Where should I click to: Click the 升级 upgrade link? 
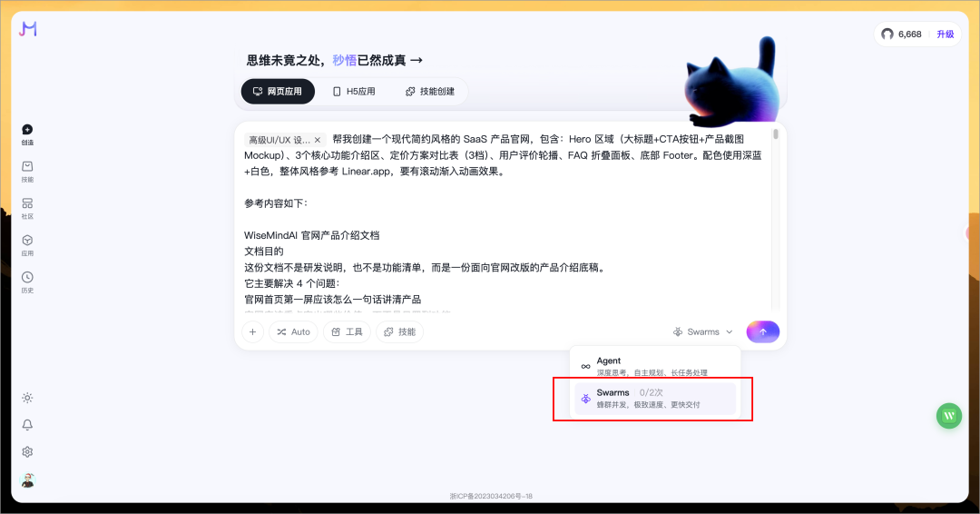(x=945, y=35)
